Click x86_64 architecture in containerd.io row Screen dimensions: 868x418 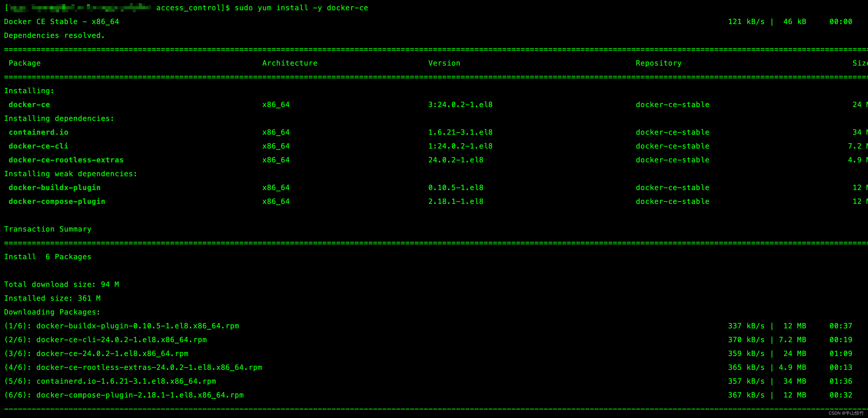coord(276,132)
